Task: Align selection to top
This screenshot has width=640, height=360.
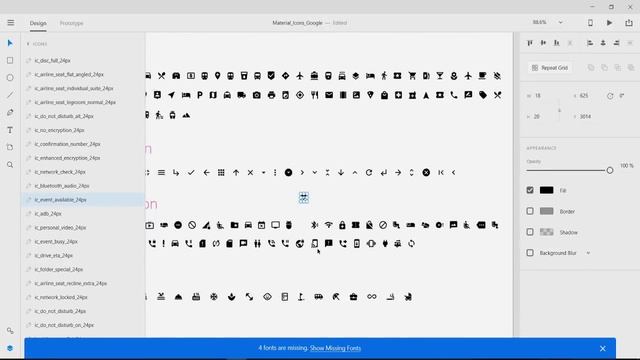Action: 530,43
